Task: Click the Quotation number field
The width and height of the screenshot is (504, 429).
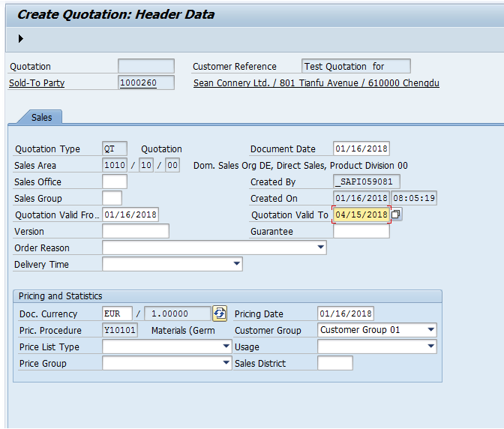Action: coord(146,66)
